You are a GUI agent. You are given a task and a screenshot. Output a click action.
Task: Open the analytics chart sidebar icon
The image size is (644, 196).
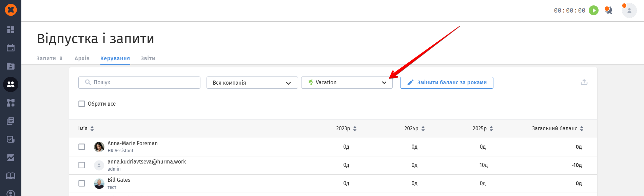tap(11, 157)
